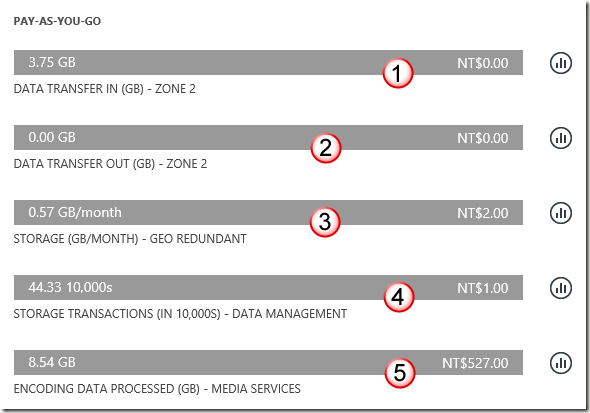This screenshot has height=413, width=590.
Task: Click the red numbered marker 2
Action: [x=325, y=148]
